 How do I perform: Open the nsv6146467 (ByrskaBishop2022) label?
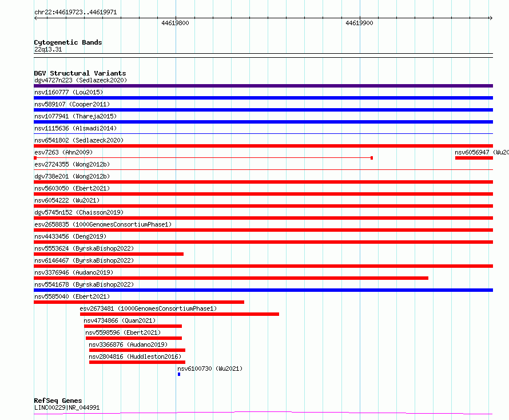click(84, 260)
